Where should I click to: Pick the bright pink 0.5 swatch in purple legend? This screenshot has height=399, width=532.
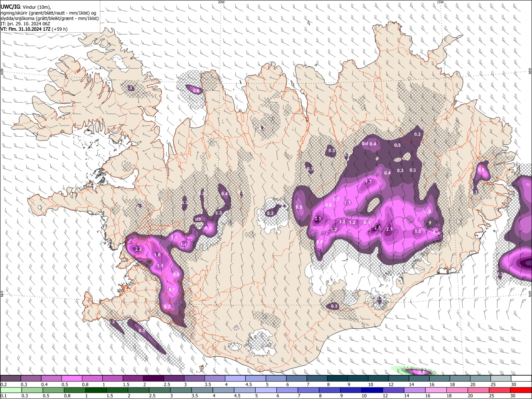[71, 379]
